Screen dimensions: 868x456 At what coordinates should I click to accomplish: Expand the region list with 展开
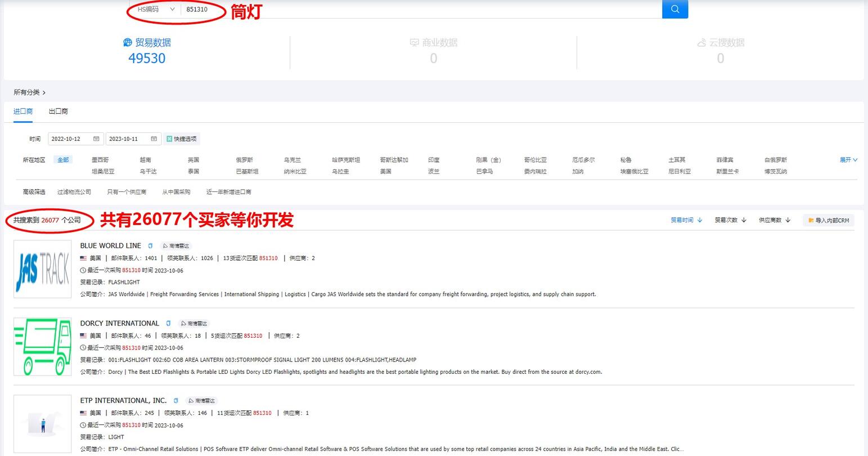click(848, 160)
